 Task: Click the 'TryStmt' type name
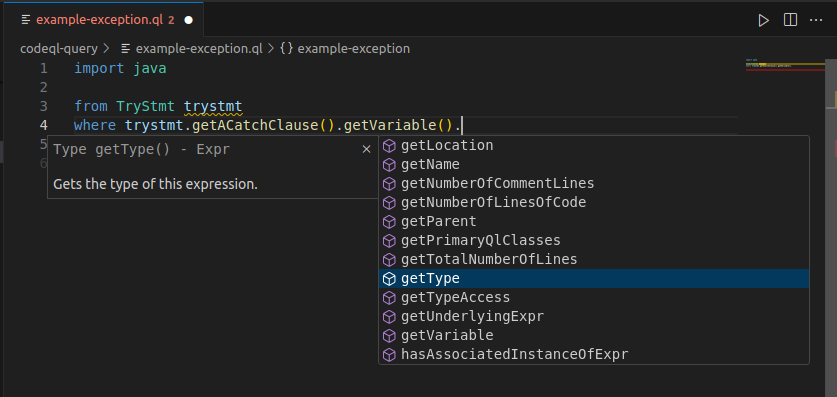tap(146, 106)
